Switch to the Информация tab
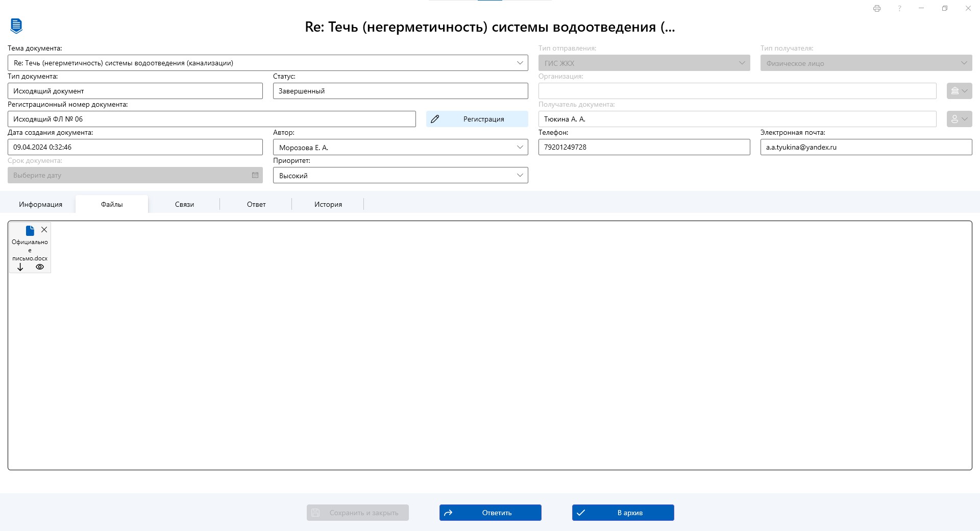The height and width of the screenshot is (531, 980). [x=40, y=204]
